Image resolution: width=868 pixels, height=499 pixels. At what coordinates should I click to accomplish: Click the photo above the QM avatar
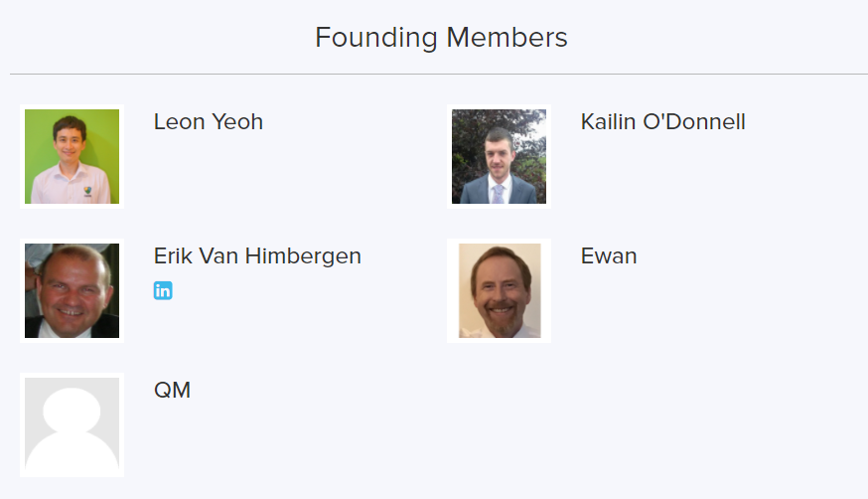click(x=72, y=290)
